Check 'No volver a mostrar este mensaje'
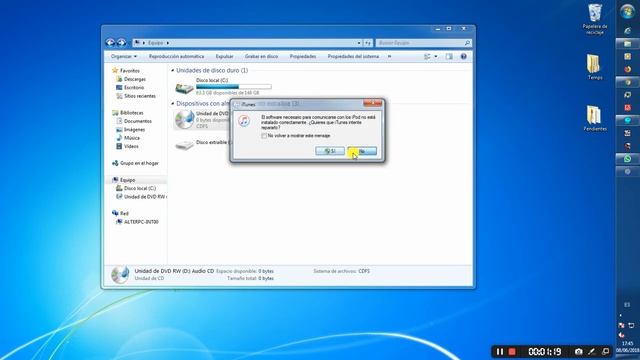This screenshot has width=640, height=360. (x=264, y=136)
